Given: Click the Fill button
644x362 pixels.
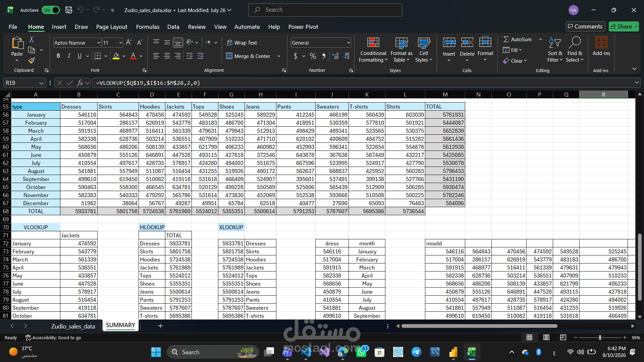Looking at the screenshot, I should click(x=512, y=50).
